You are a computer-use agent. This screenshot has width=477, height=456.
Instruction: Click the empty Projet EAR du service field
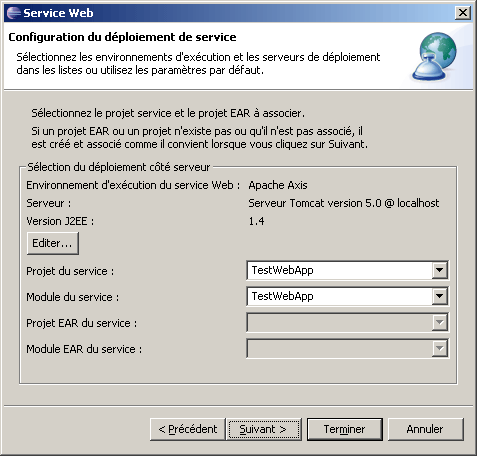(340, 322)
